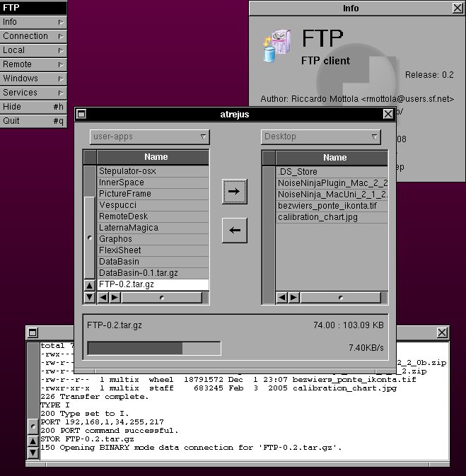
Task: Click the upload right-arrow transfer button
Action: 234,191
